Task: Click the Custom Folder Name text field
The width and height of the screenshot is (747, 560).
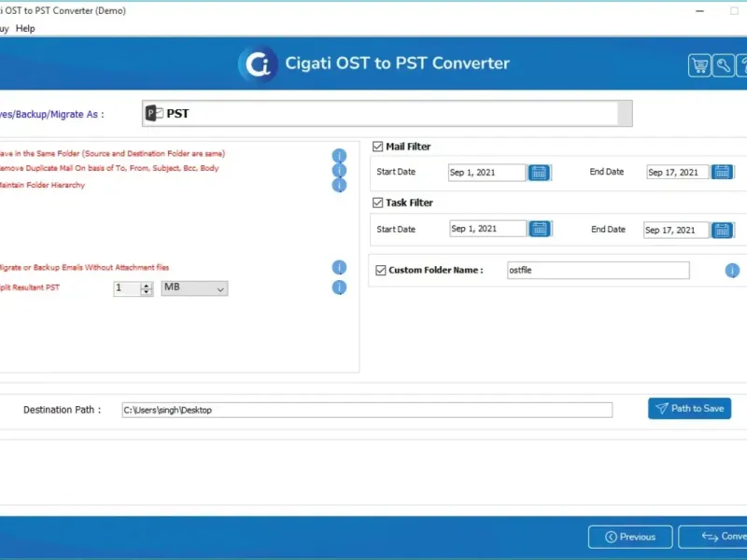Action: point(598,271)
